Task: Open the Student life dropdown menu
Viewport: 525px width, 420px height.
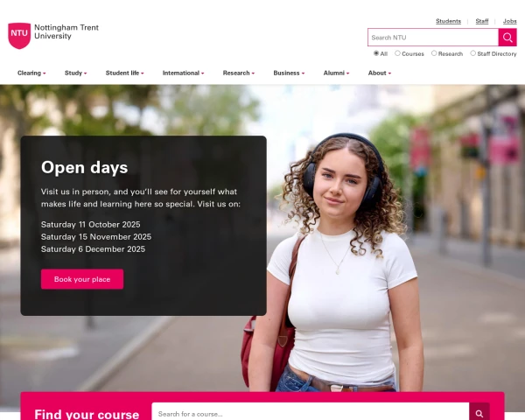Action: pos(124,73)
